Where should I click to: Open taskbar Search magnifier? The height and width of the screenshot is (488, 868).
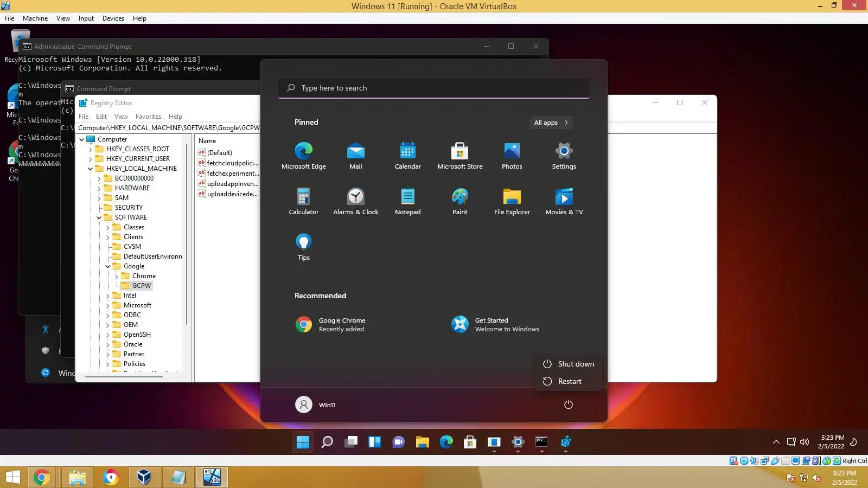(x=327, y=442)
